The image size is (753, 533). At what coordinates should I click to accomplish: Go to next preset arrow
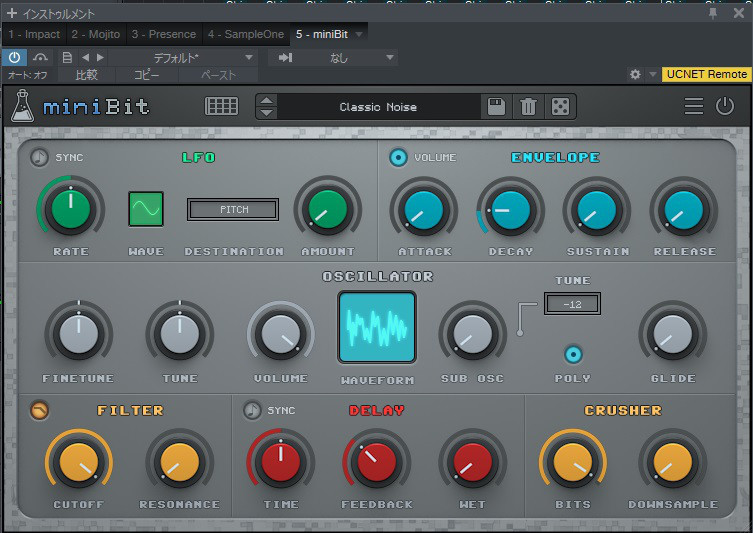click(100, 58)
